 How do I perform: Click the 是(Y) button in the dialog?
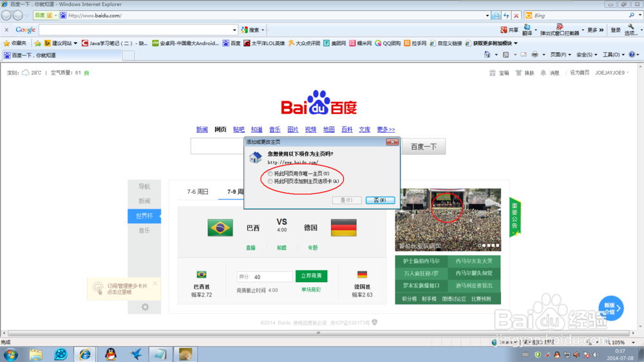pyautogui.click(x=346, y=200)
